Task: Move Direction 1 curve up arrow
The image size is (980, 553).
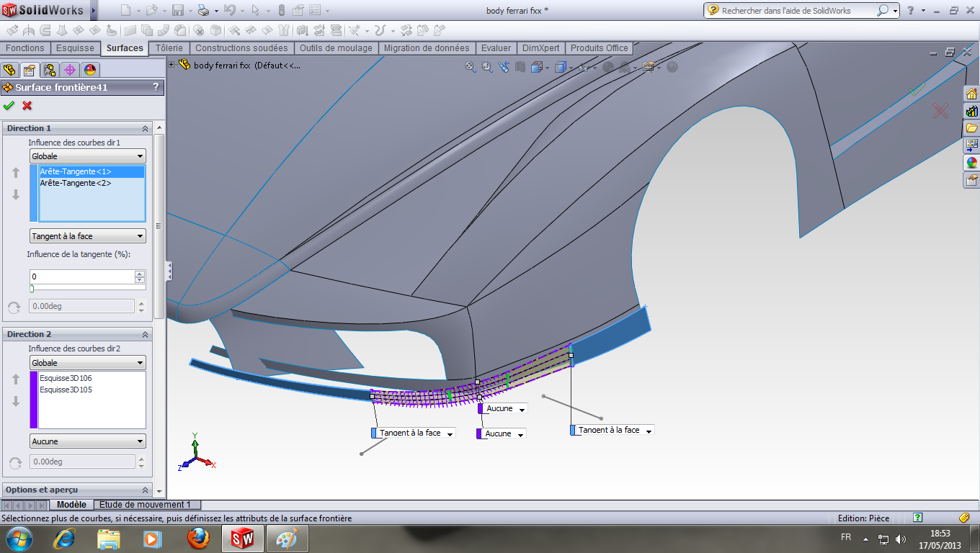Action: click(15, 173)
